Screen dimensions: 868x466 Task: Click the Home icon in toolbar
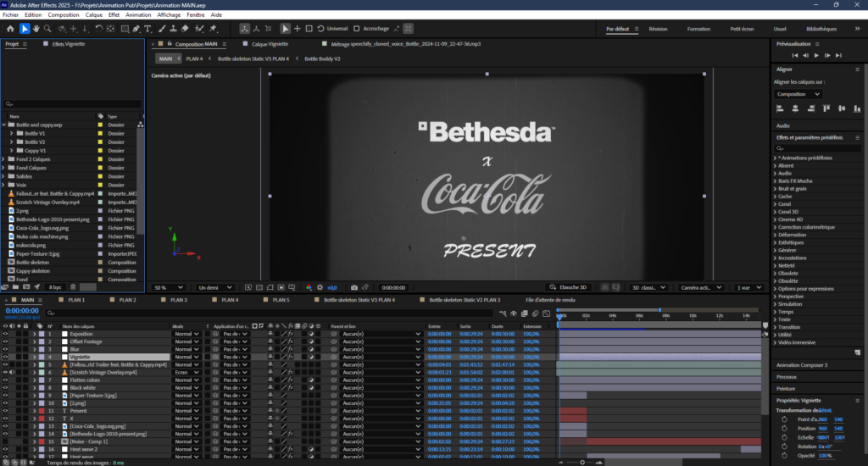(x=10, y=29)
